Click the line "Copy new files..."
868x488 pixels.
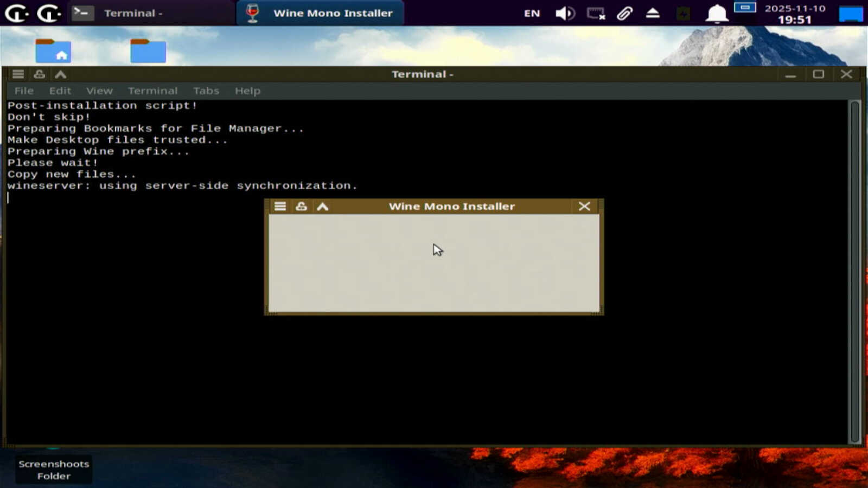[x=72, y=174]
